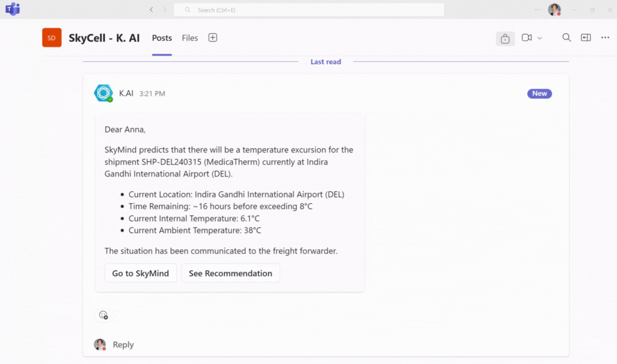Expand the meet options dropdown arrow

click(539, 38)
